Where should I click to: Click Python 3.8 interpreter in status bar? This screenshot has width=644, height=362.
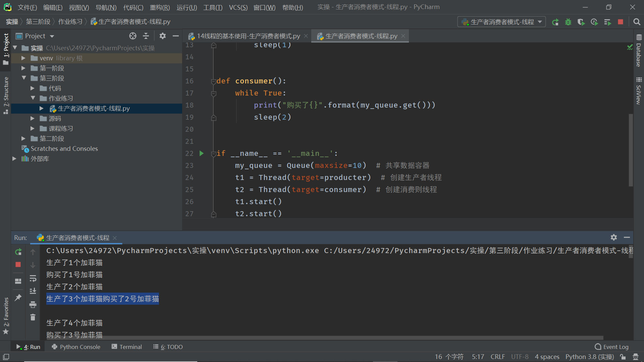589,357
